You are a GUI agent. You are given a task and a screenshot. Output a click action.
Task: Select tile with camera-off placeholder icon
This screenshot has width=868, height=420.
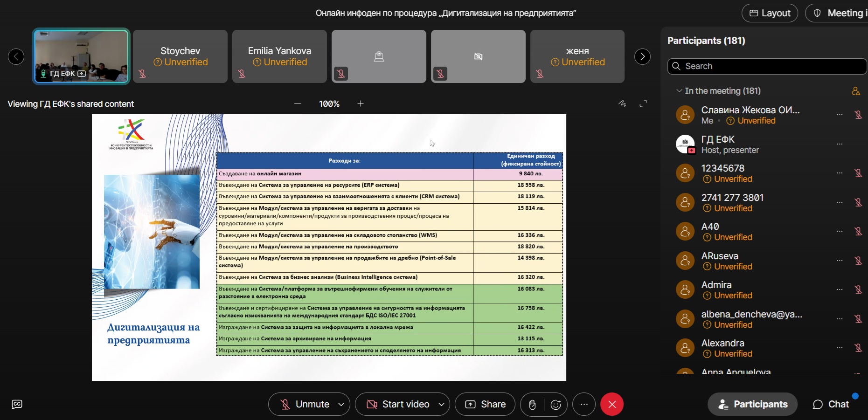(478, 56)
